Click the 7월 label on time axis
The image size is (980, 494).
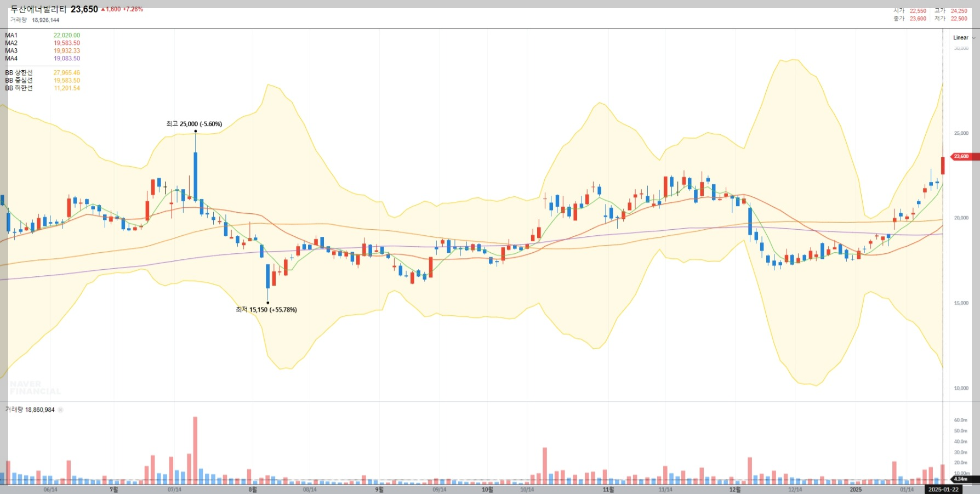tap(114, 490)
